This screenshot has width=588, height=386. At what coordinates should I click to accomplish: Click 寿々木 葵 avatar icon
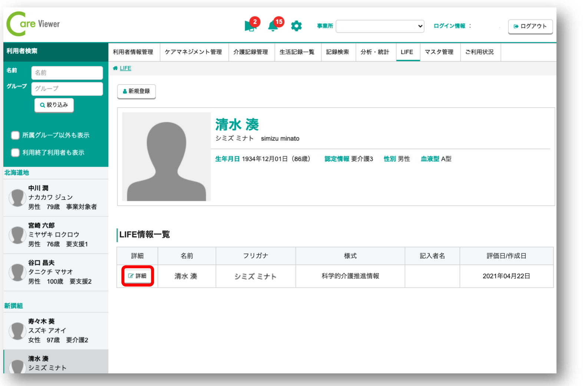17,331
